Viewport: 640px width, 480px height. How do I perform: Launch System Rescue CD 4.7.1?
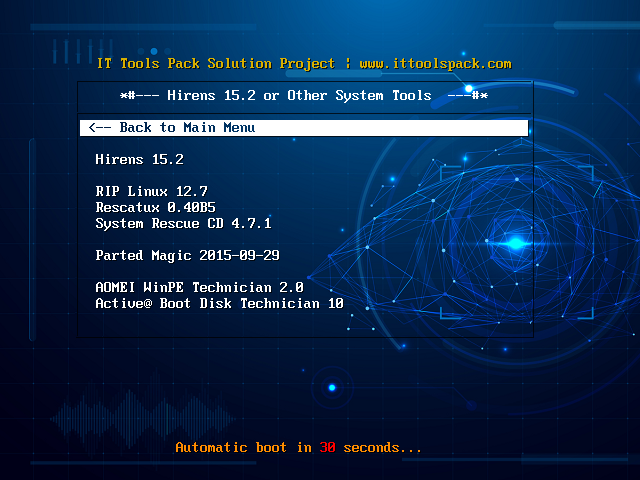coord(183,224)
